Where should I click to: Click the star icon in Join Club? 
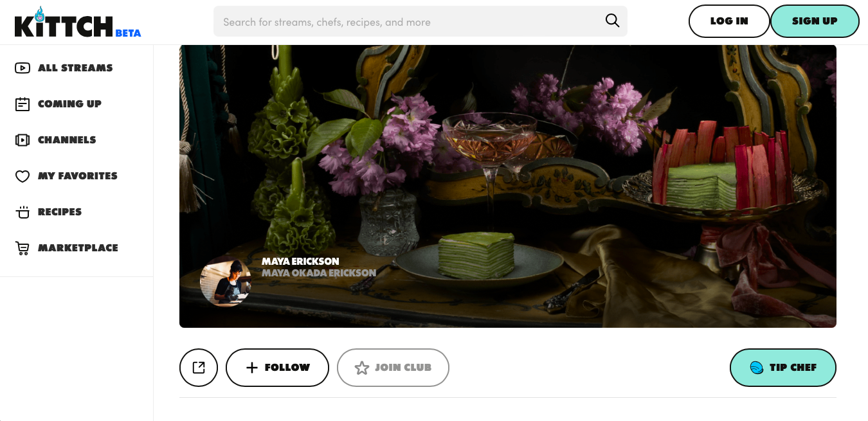point(362,368)
